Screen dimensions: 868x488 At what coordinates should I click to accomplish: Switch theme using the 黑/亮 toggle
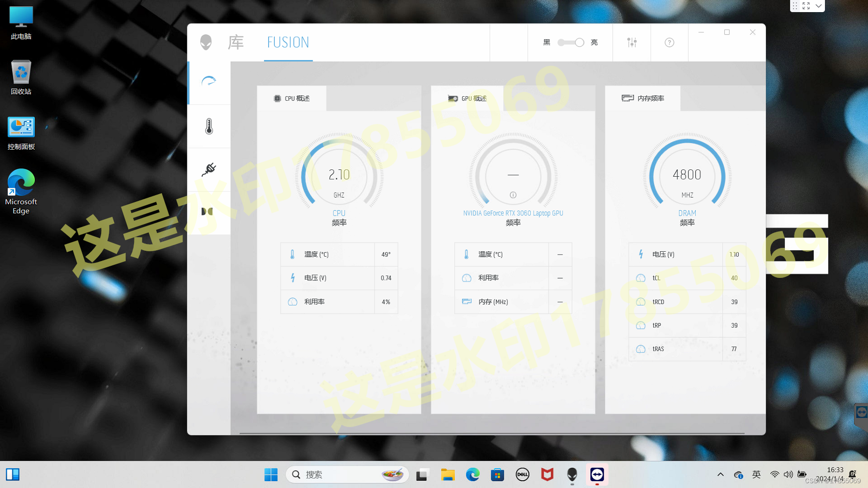click(x=570, y=42)
